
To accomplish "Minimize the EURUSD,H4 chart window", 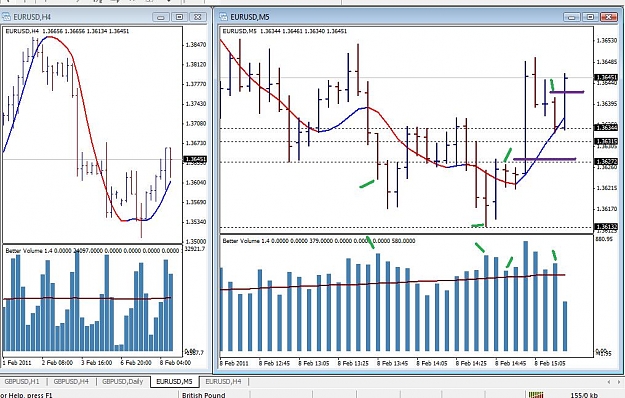I will (161, 17).
